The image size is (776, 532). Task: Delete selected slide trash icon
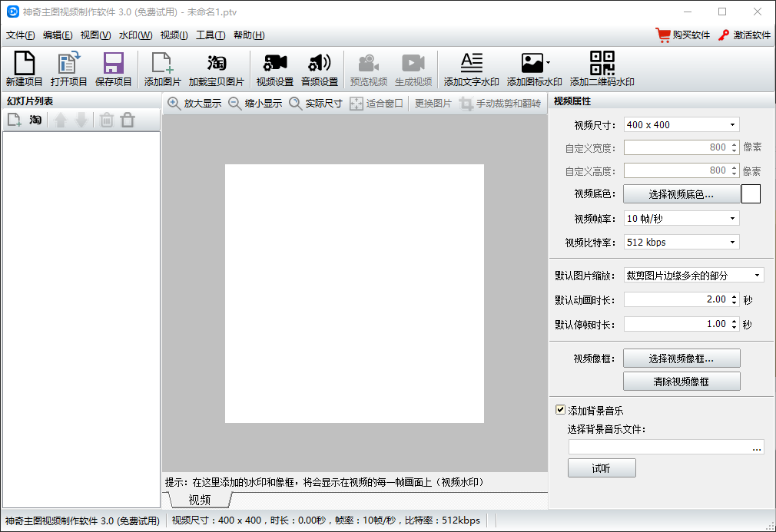tap(106, 120)
